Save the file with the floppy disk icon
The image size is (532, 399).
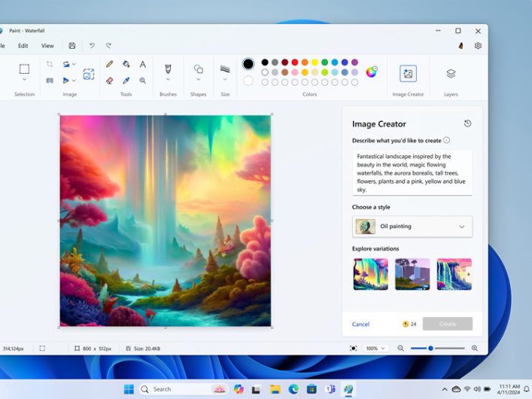[x=72, y=46]
